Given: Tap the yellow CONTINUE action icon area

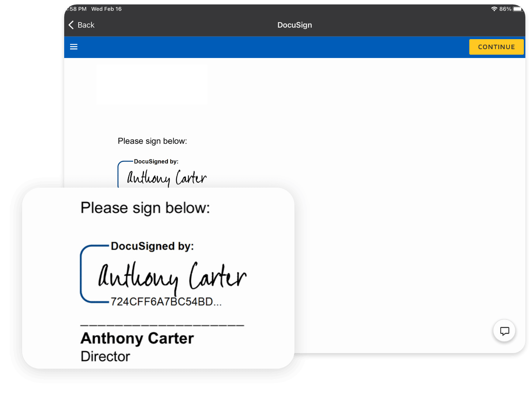Looking at the screenshot, I should point(496,47).
